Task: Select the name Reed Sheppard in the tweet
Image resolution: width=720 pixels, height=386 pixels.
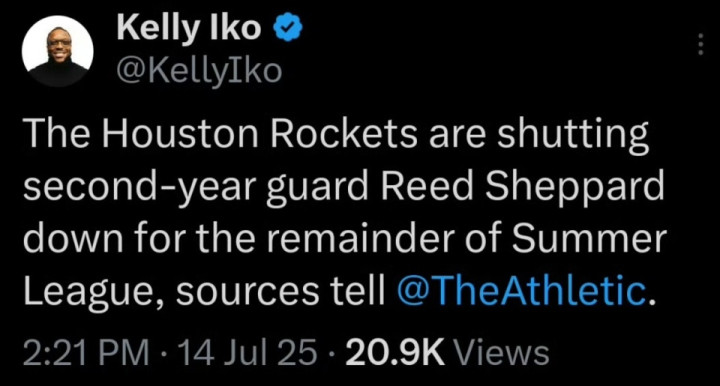Action: coord(523,187)
